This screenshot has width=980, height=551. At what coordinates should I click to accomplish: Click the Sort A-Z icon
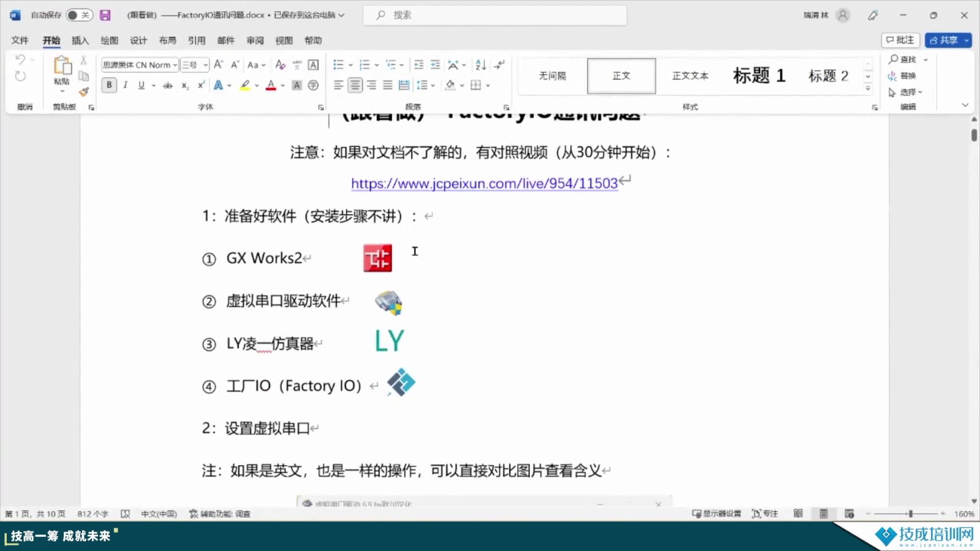(481, 64)
